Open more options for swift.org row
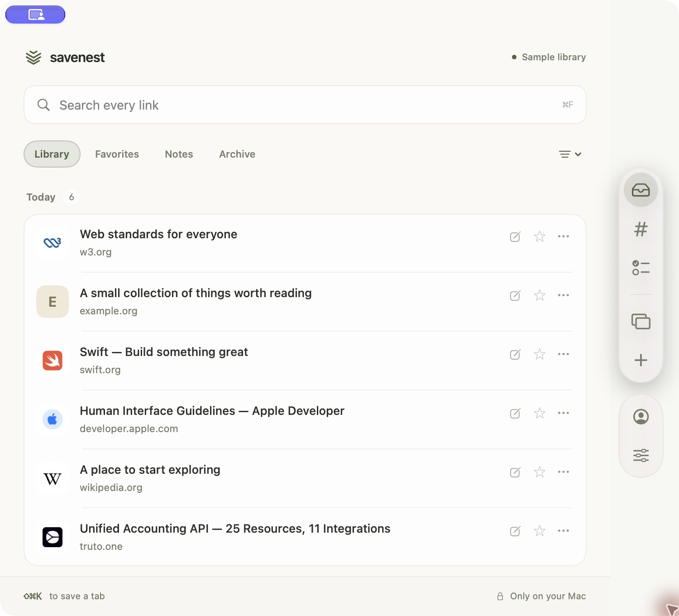This screenshot has width=679, height=616. [x=563, y=354]
